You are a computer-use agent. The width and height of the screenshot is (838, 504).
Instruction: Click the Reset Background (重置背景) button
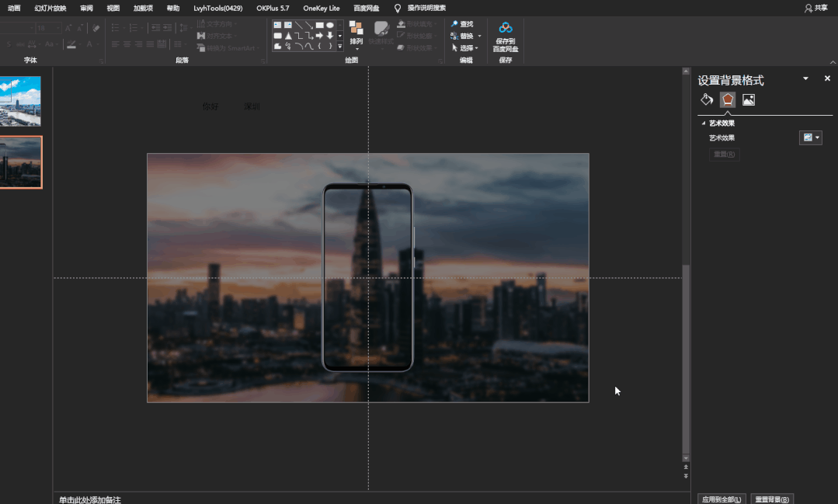772,499
